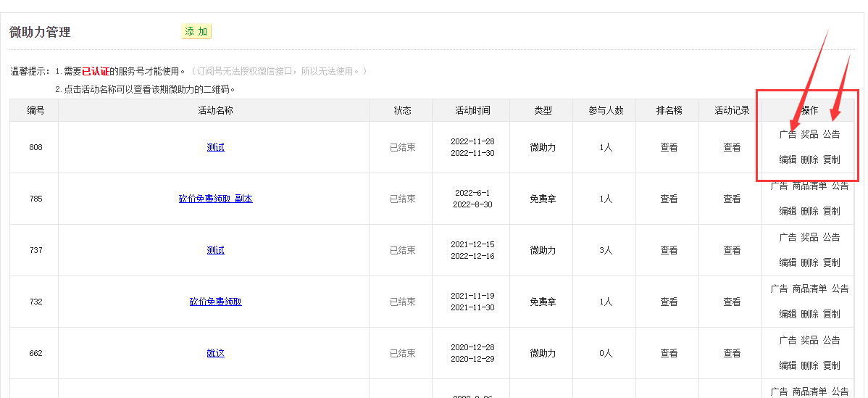View ranking 查看 for activity 785
868x398 pixels.
click(x=669, y=199)
